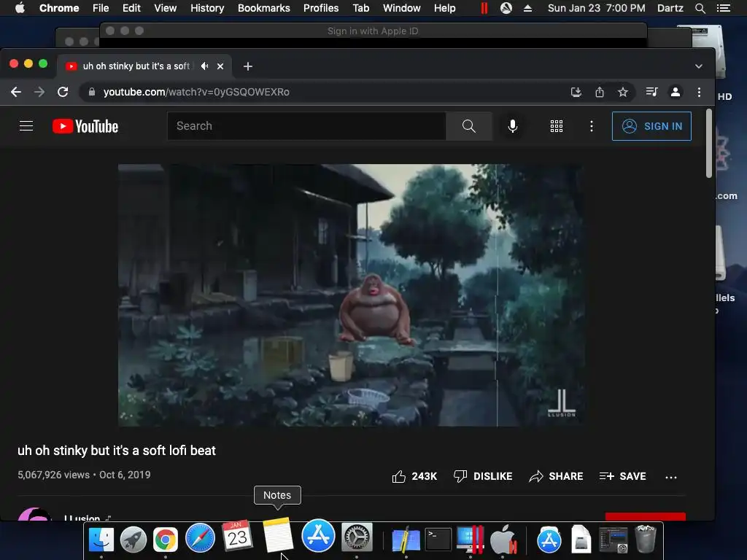This screenshot has height=560, width=747.
Task: Open Parallels menu bar icon
Action: (484, 8)
